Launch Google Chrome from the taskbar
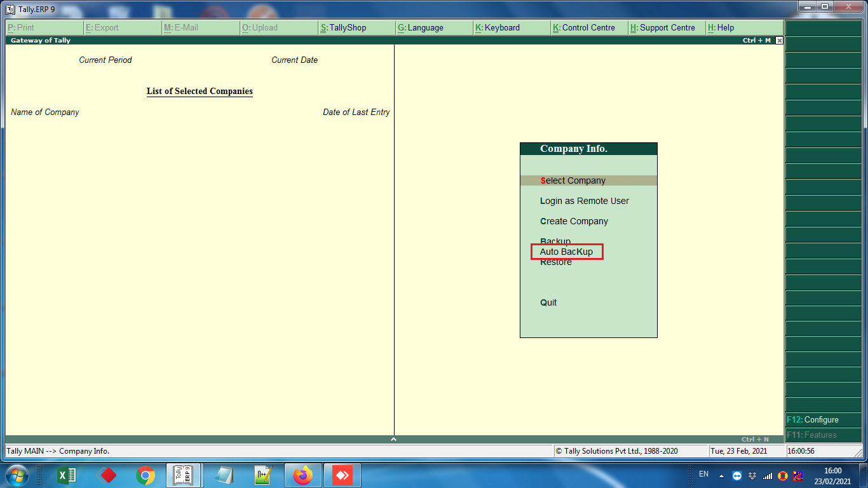This screenshot has width=868, height=488. (146, 475)
